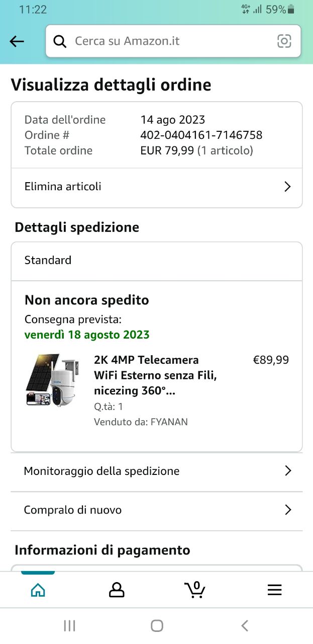Open the solar camera product thumbnail
The image size is (313, 644).
[x=50, y=380]
